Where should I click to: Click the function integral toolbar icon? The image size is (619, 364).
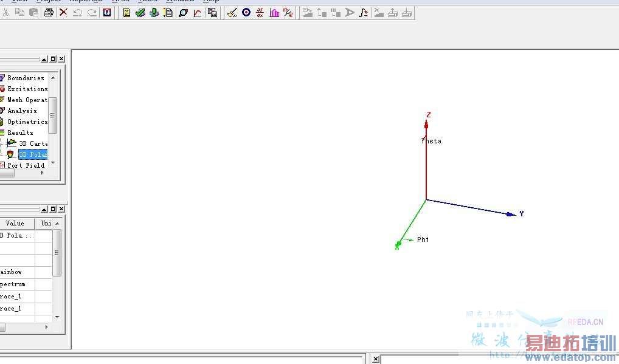point(363,13)
